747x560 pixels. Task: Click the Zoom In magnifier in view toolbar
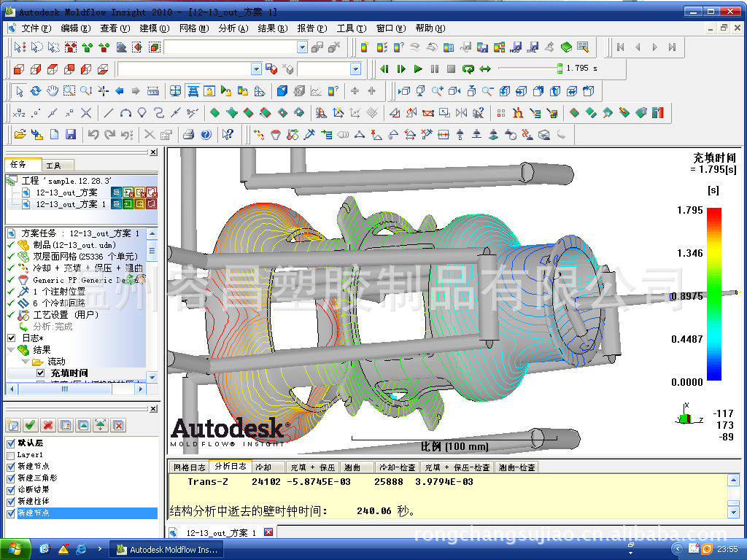[438, 91]
